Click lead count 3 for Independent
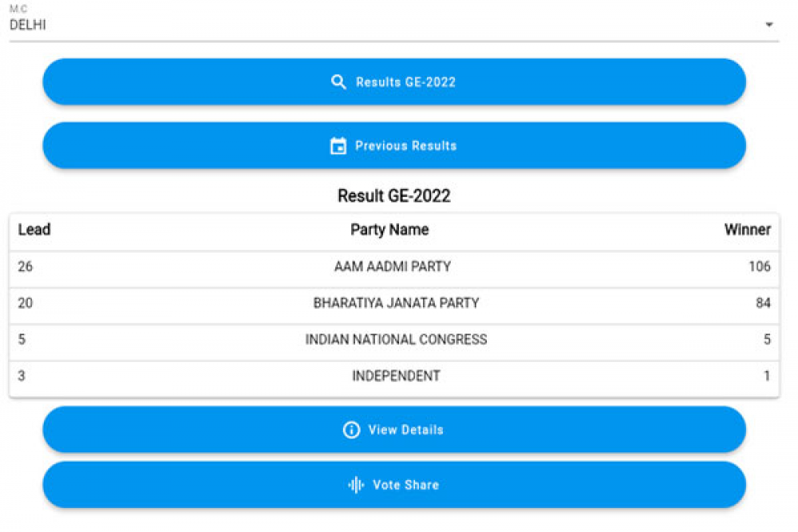 click(22, 376)
